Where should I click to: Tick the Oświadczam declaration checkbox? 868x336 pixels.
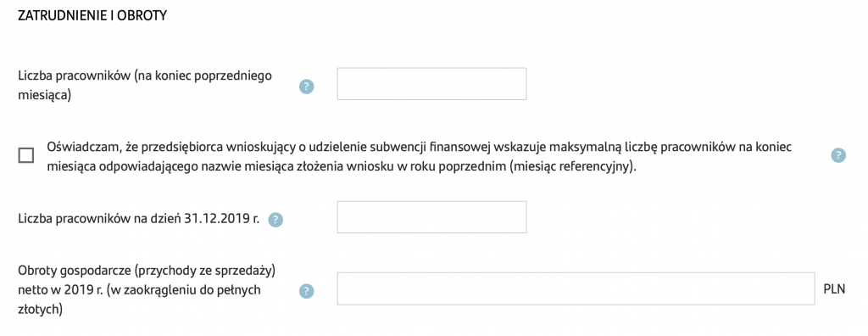click(25, 155)
